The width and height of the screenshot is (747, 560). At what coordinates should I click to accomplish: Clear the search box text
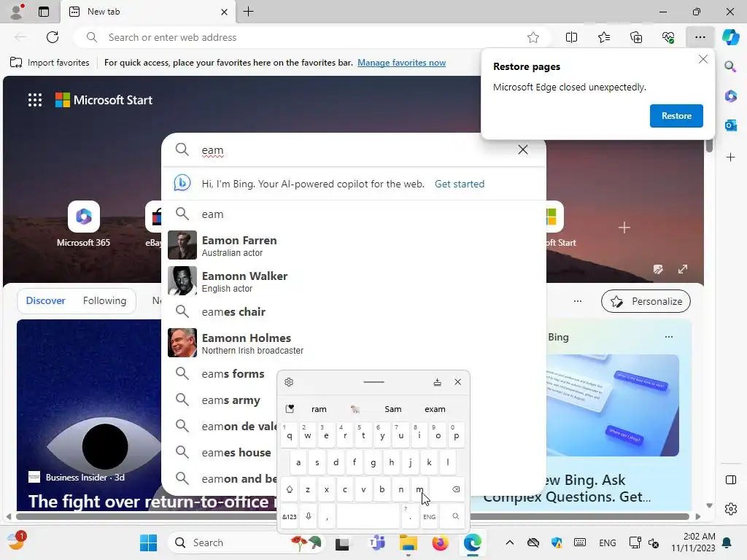522,149
